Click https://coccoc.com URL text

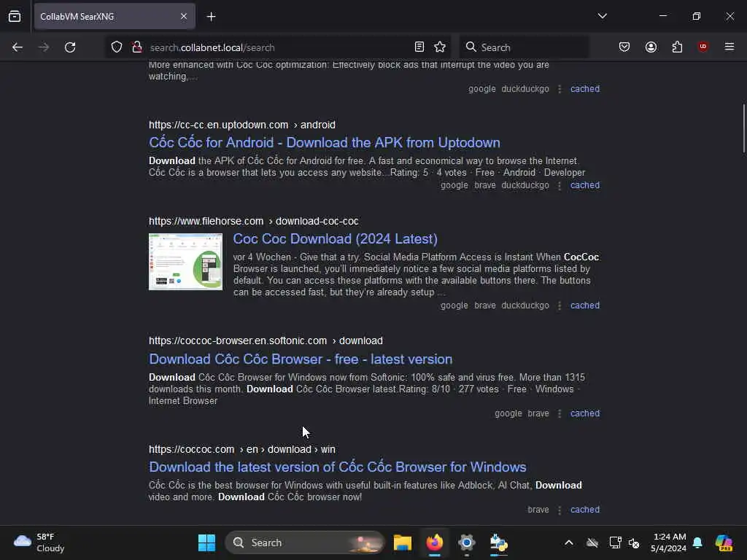[192, 449]
